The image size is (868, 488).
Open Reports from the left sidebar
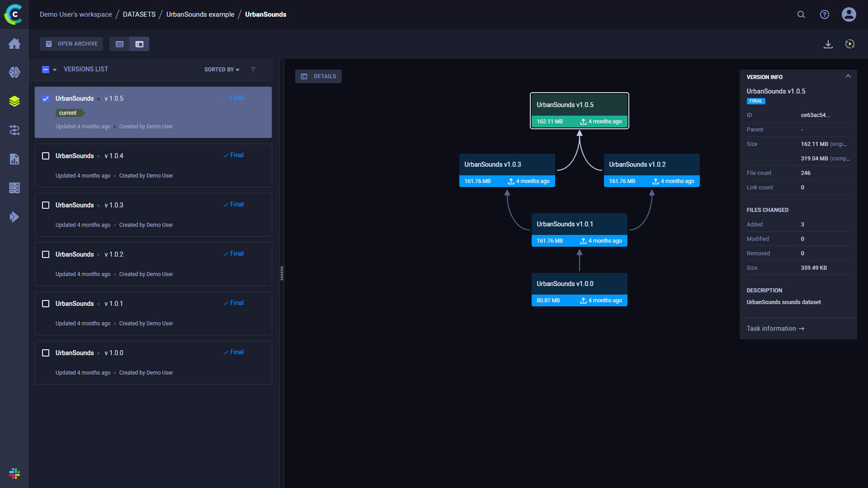coord(15,159)
